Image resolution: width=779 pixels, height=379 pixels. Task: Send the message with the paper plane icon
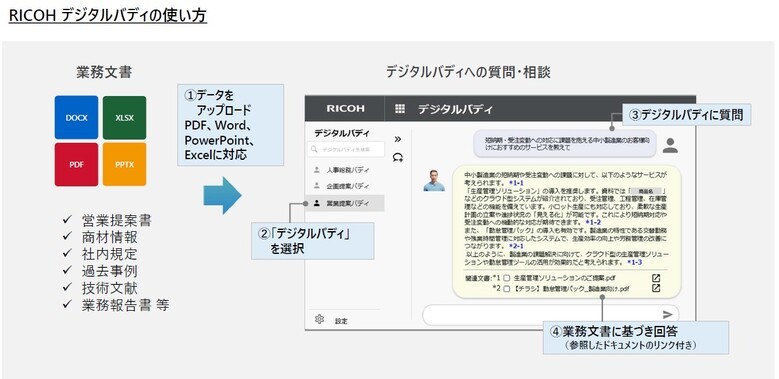(x=668, y=314)
